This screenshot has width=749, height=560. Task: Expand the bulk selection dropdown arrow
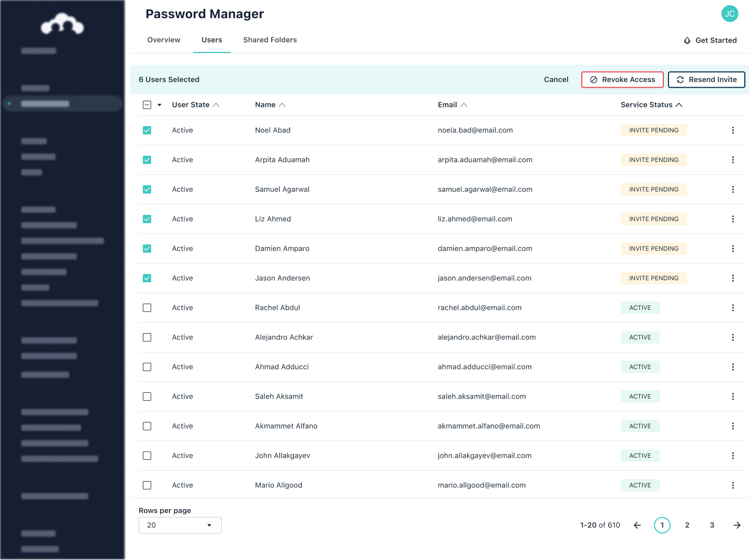(x=159, y=105)
